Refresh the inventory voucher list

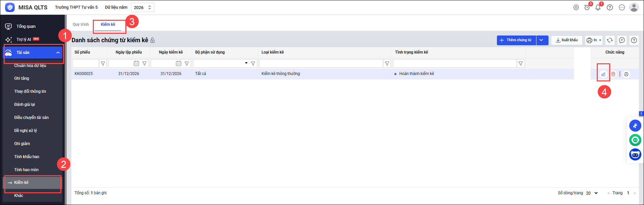(x=610, y=40)
